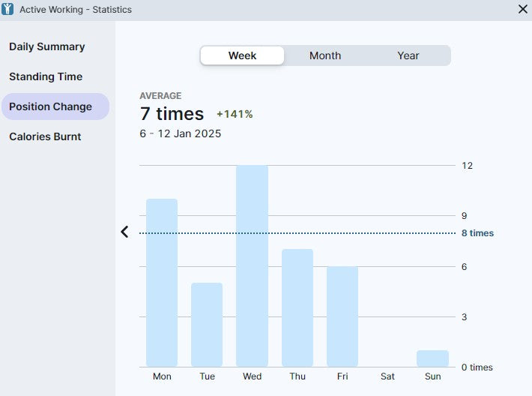Open Standing Time statistics
Screen dimensions: 532x396
point(46,76)
